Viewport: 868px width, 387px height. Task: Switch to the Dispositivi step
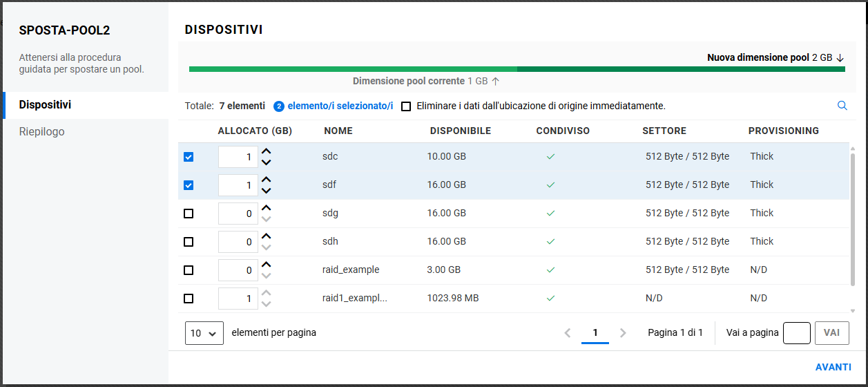[46, 105]
